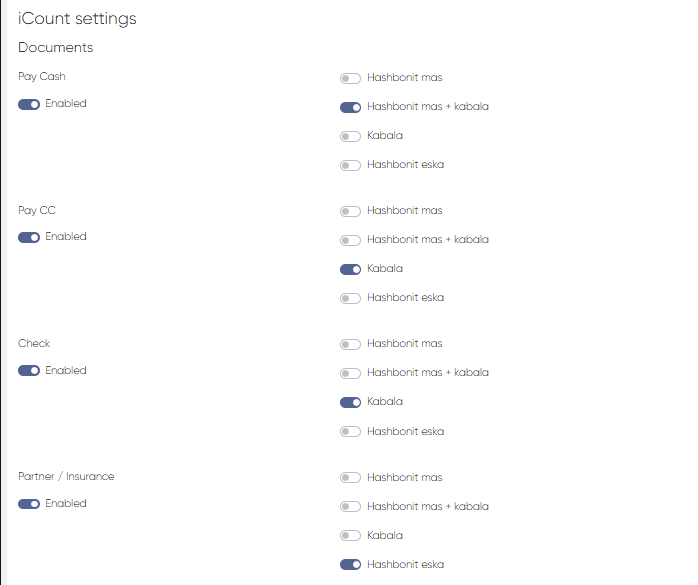The width and height of the screenshot is (698, 585).
Task: Toggle Hashbonit eska for Check
Action: click(350, 432)
